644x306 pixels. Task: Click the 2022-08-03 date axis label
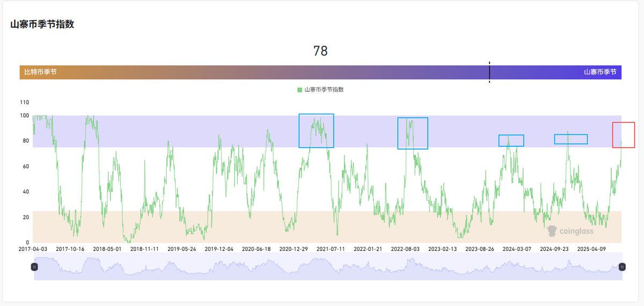(405, 249)
